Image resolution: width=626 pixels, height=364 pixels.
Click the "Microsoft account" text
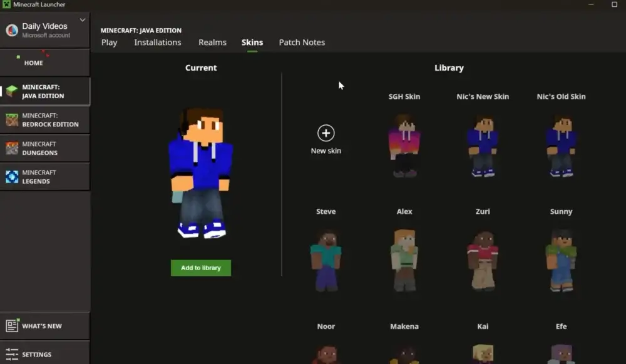46,35
